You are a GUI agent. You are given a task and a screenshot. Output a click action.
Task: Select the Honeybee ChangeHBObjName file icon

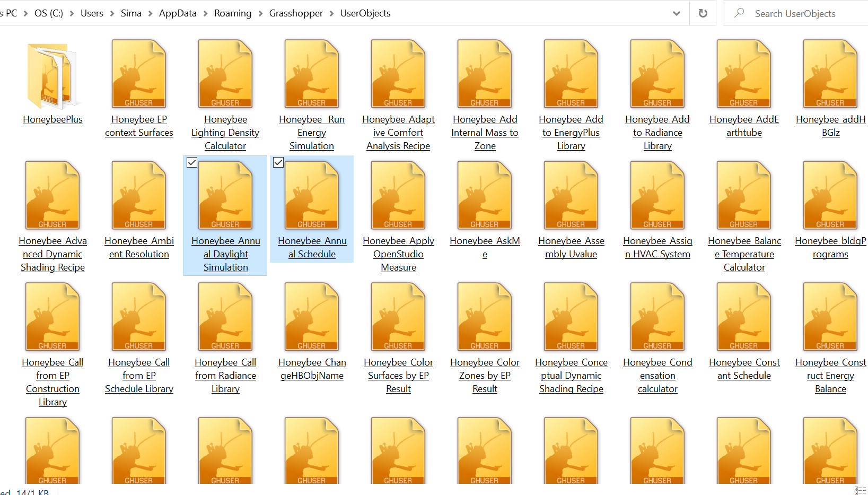pyautogui.click(x=312, y=317)
